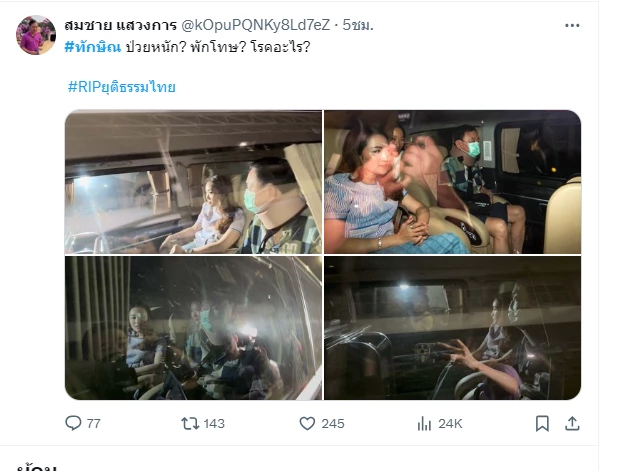
Task: Bookmark this tweet
Action: 542,423
